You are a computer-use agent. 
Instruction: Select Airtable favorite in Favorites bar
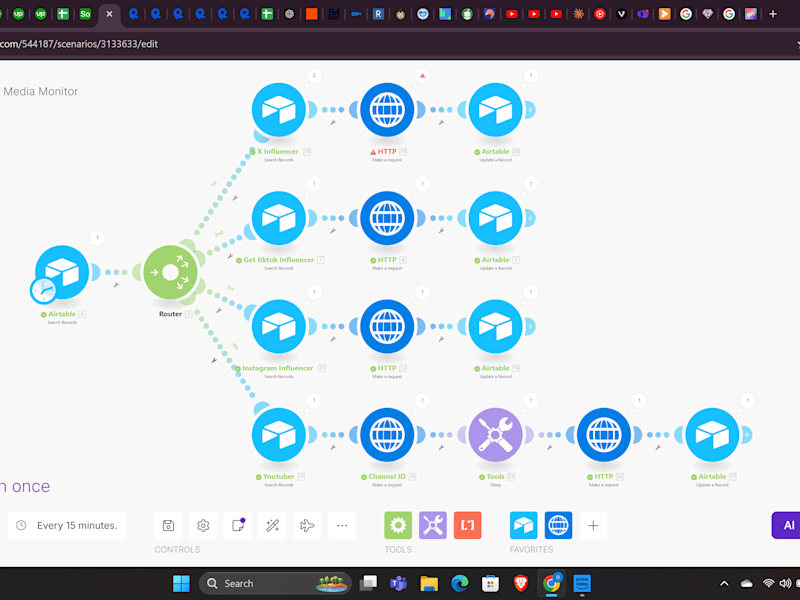523,526
